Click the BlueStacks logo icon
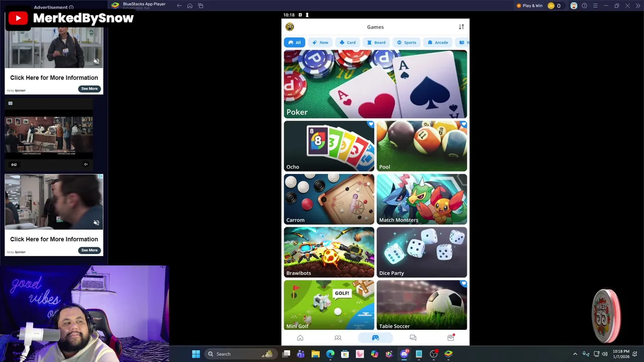This screenshot has height=362, width=644. [115, 5]
